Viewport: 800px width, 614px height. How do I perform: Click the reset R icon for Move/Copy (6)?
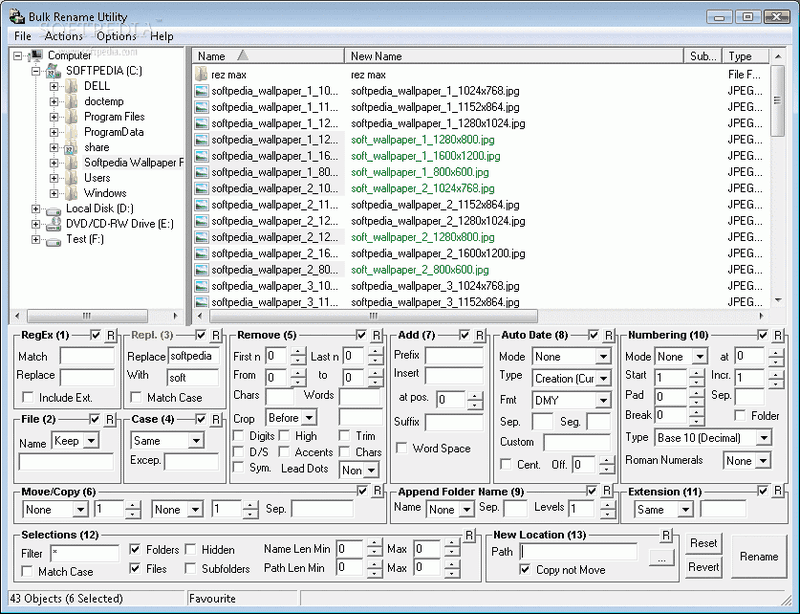(x=377, y=491)
